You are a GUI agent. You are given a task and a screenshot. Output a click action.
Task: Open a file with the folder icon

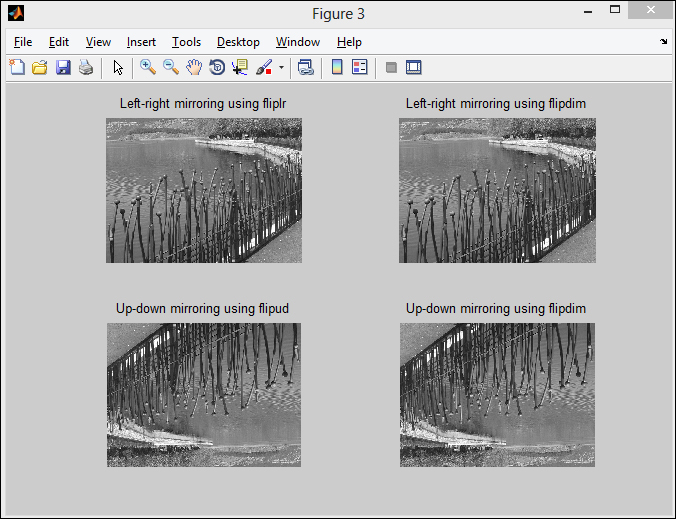(40, 68)
